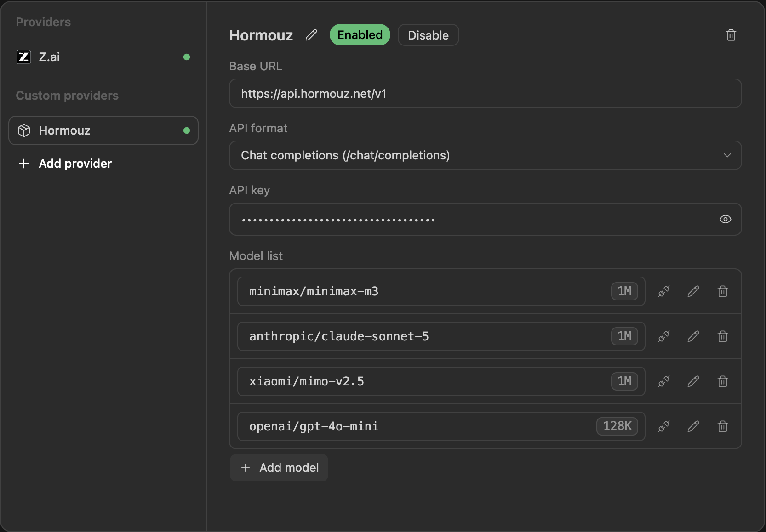The height and width of the screenshot is (532, 766).
Task: Click the cube icon beside Hormouz in sidebar
Action: [x=24, y=130]
